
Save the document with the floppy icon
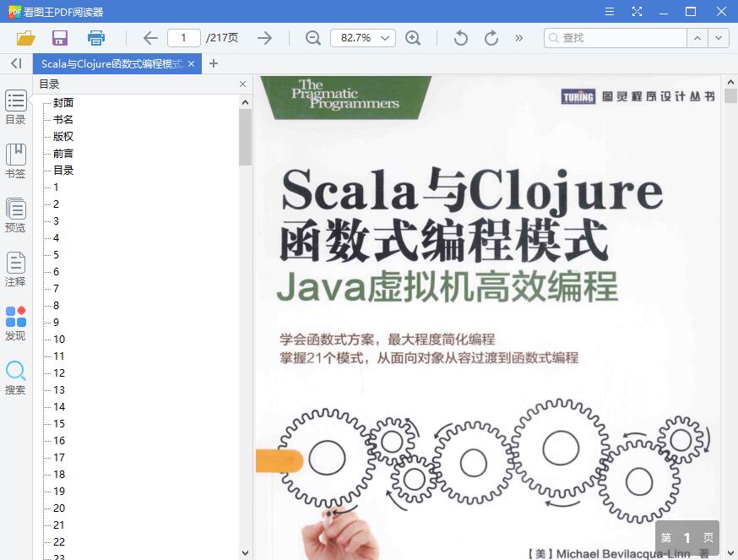coord(60,38)
